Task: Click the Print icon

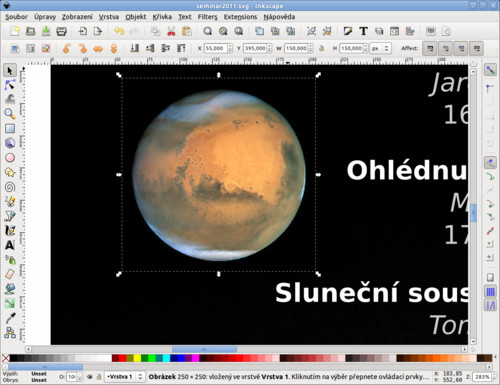Action: tap(61, 31)
